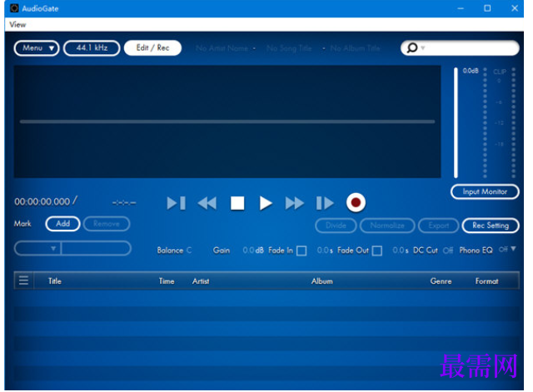533x392 pixels.
Task: Sort by Format column header
Action: coord(486,281)
